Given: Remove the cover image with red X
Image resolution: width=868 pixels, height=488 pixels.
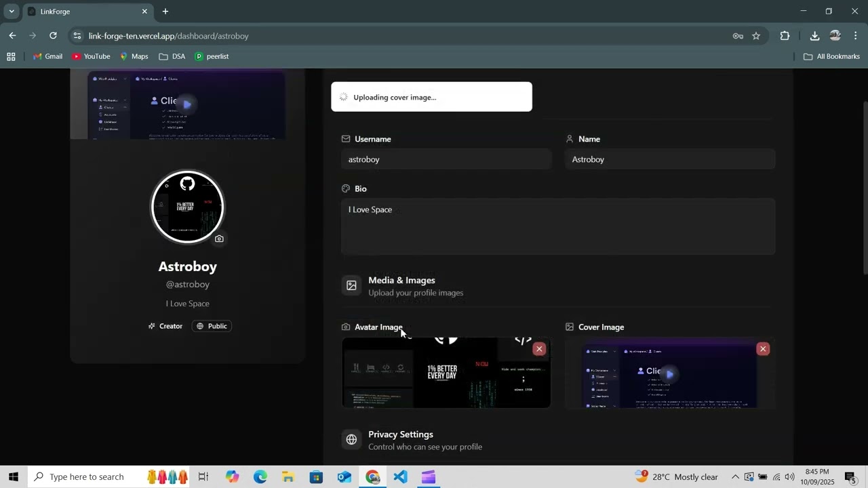Looking at the screenshot, I should (x=763, y=349).
